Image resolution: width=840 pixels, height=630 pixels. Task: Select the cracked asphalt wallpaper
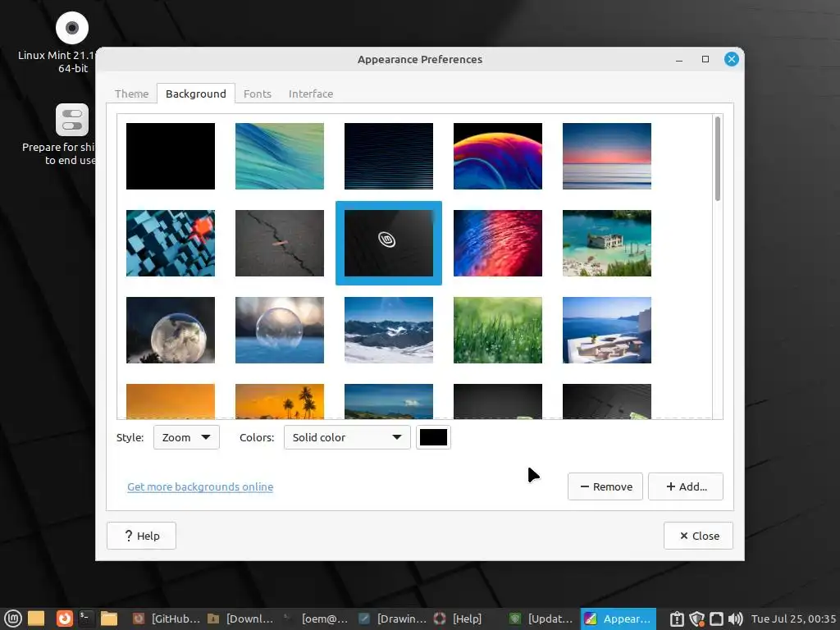coord(280,243)
